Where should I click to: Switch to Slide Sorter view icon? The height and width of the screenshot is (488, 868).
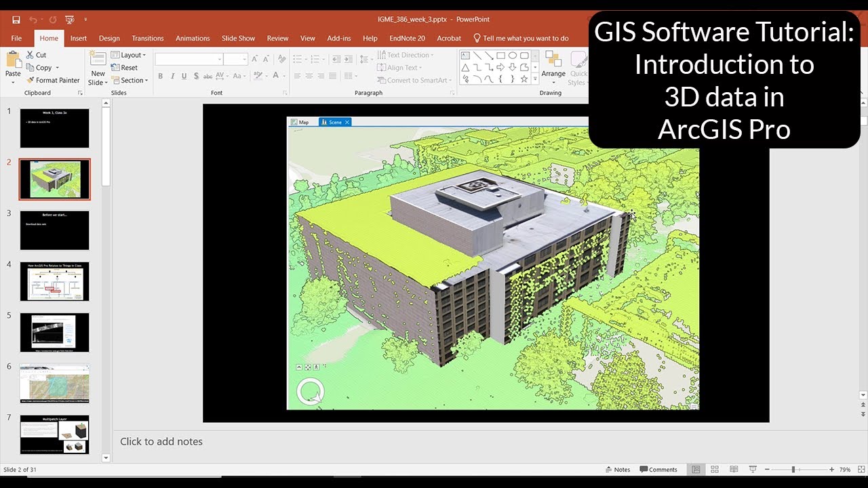(x=715, y=470)
